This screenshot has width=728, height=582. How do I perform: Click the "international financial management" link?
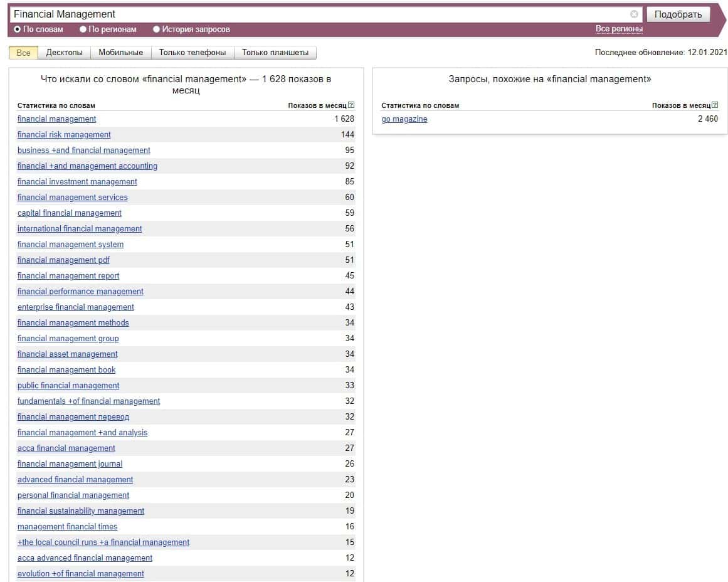pyautogui.click(x=80, y=229)
